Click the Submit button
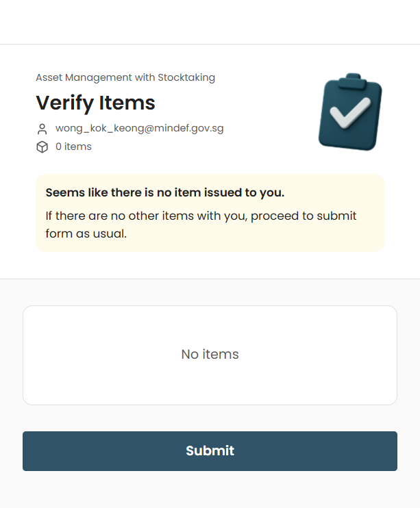Image resolution: width=420 pixels, height=508 pixels. (x=210, y=450)
